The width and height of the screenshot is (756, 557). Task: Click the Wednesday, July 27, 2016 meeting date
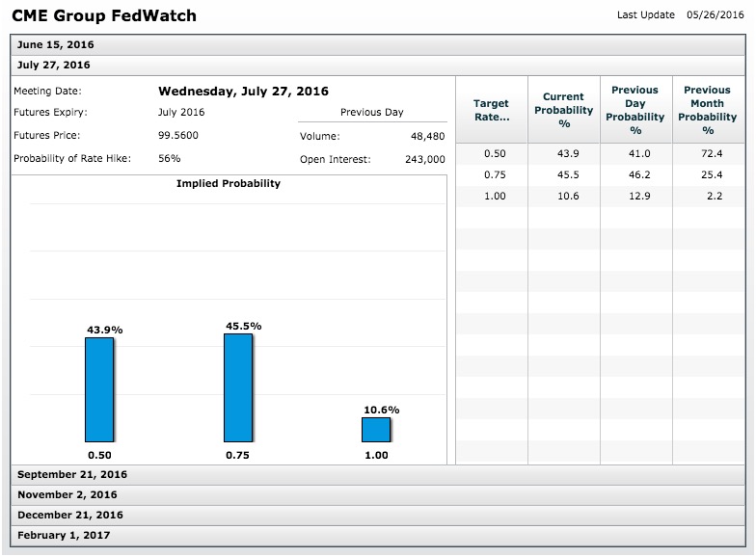243,92
